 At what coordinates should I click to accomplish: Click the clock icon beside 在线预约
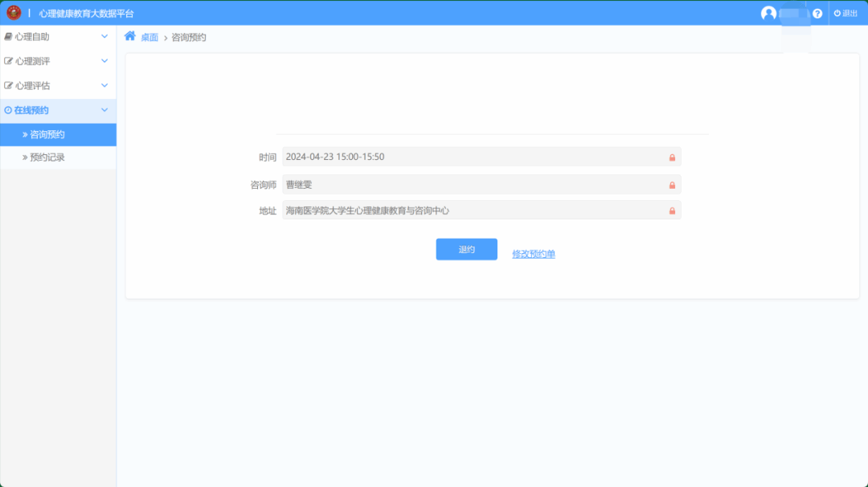click(8, 110)
